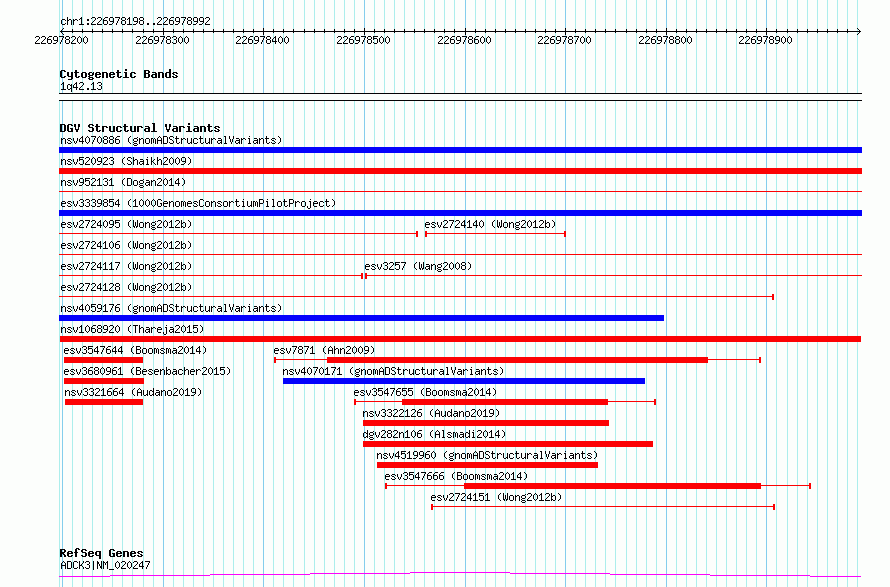Open the esv3257 (Wang2008) label
Viewport: 890px width, 587px height.
click(418, 266)
